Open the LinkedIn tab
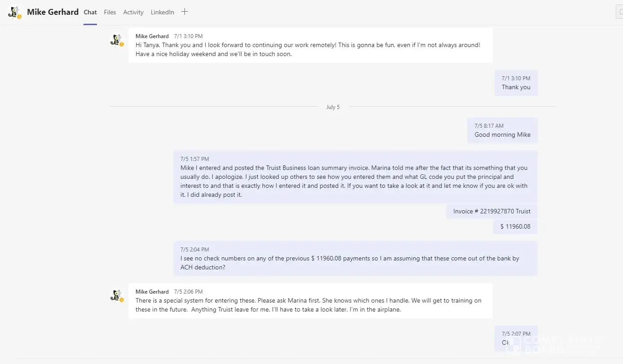This screenshot has width=623, height=364. pos(162,13)
